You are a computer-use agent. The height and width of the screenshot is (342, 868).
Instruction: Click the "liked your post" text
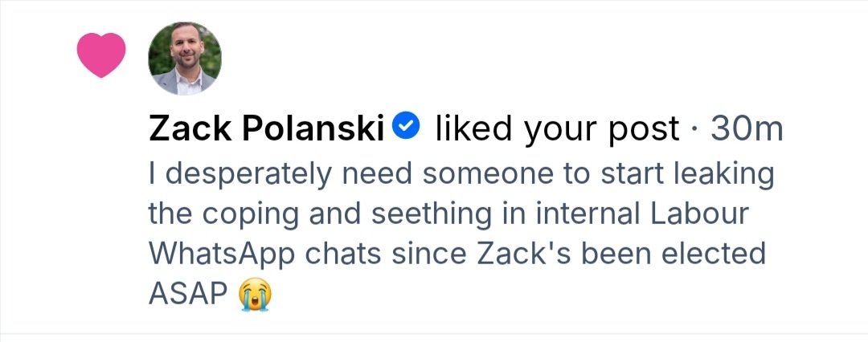[x=557, y=128]
